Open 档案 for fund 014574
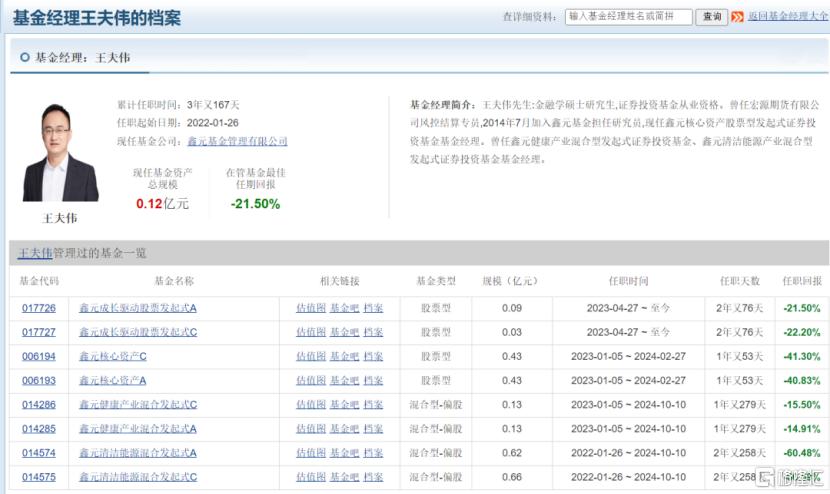 point(373,453)
